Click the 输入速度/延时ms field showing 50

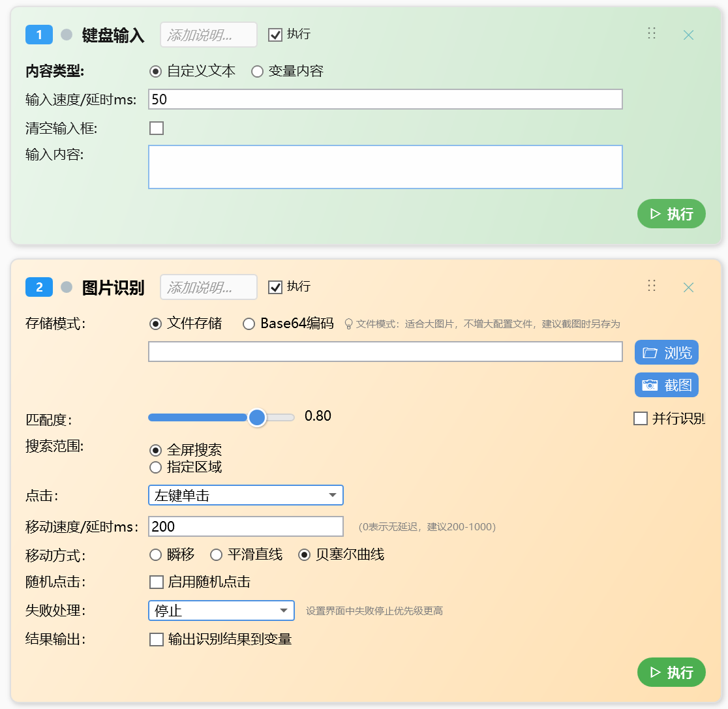(x=386, y=99)
